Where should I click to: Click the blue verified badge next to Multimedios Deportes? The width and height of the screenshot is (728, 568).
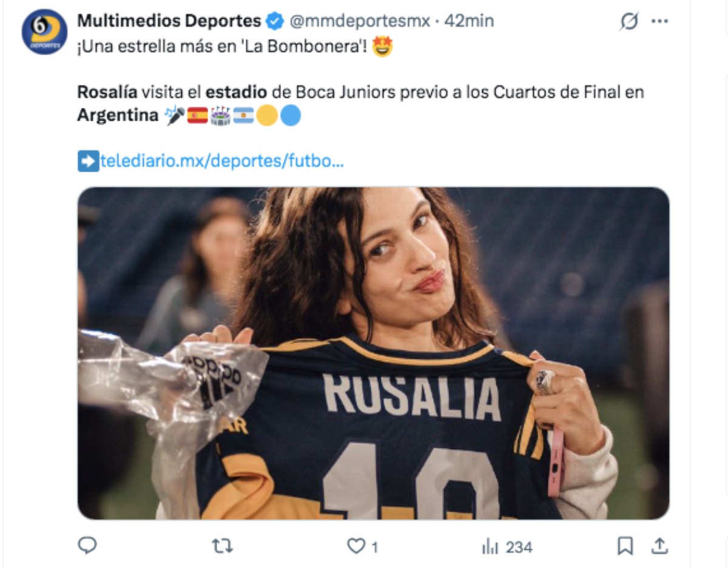[274, 20]
